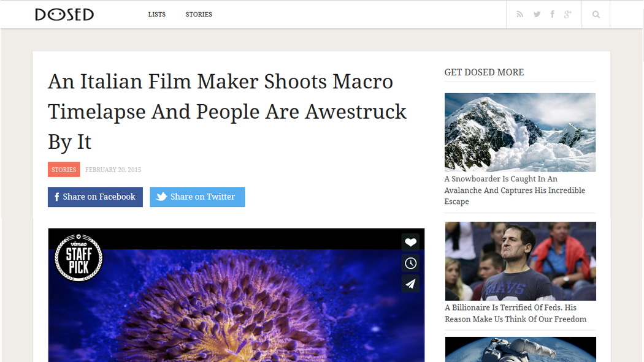The height and width of the screenshot is (362, 644).
Task: Open the Twitter icon in top bar
Action: click(x=537, y=14)
